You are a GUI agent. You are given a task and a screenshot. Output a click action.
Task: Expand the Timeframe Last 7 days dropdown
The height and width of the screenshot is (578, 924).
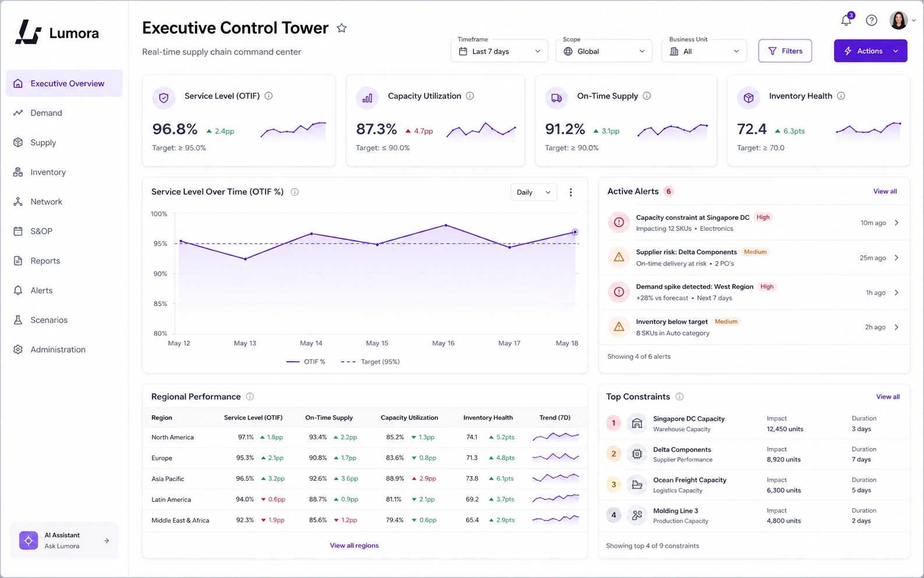pos(499,51)
